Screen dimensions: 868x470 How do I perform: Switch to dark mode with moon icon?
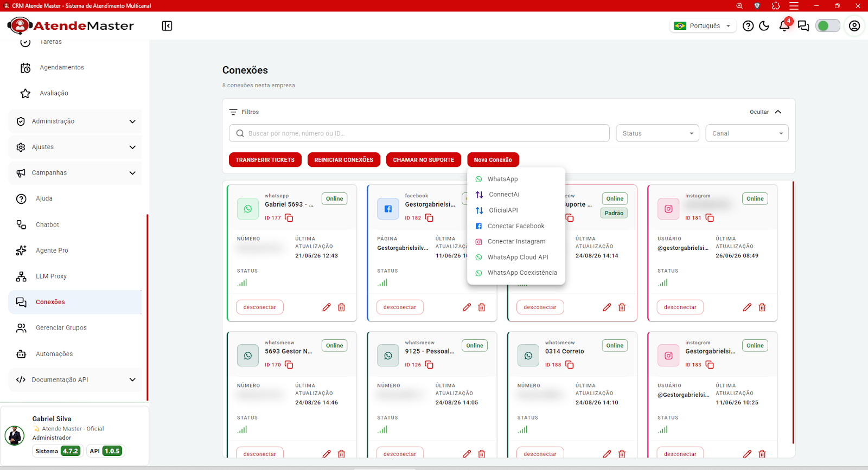click(764, 26)
